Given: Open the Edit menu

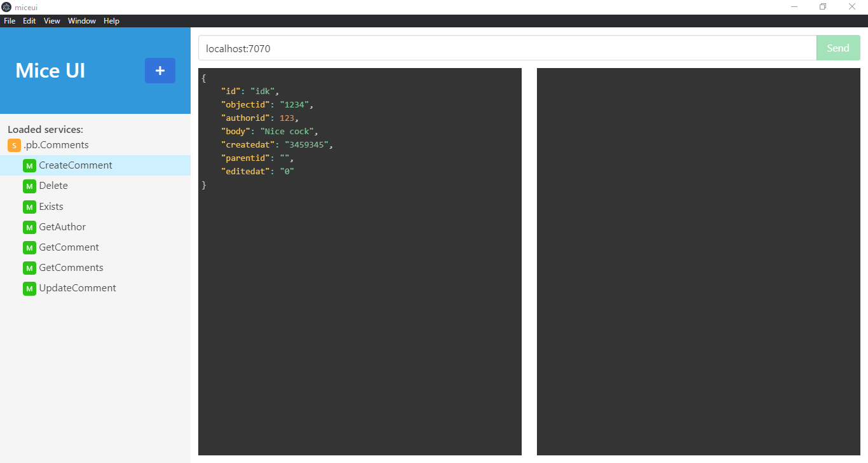Looking at the screenshot, I should pyautogui.click(x=29, y=21).
